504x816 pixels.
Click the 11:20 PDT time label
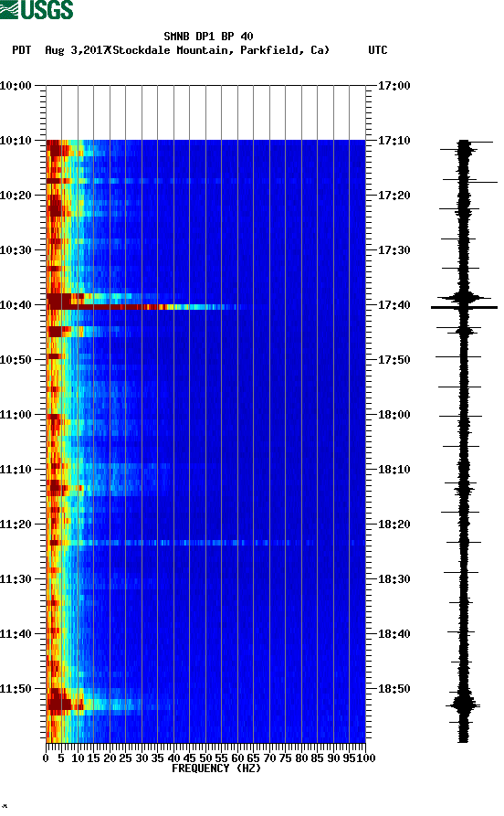[x=16, y=525]
